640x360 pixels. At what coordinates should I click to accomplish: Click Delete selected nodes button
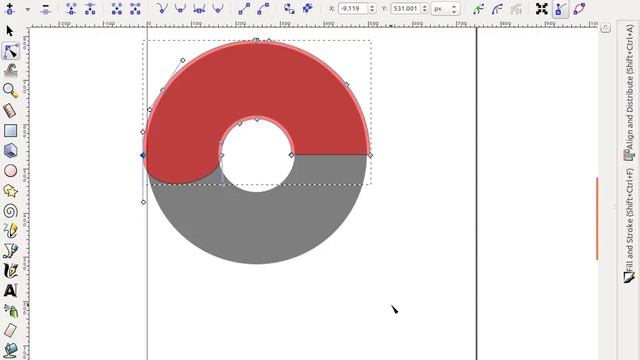[x=45, y=9]
